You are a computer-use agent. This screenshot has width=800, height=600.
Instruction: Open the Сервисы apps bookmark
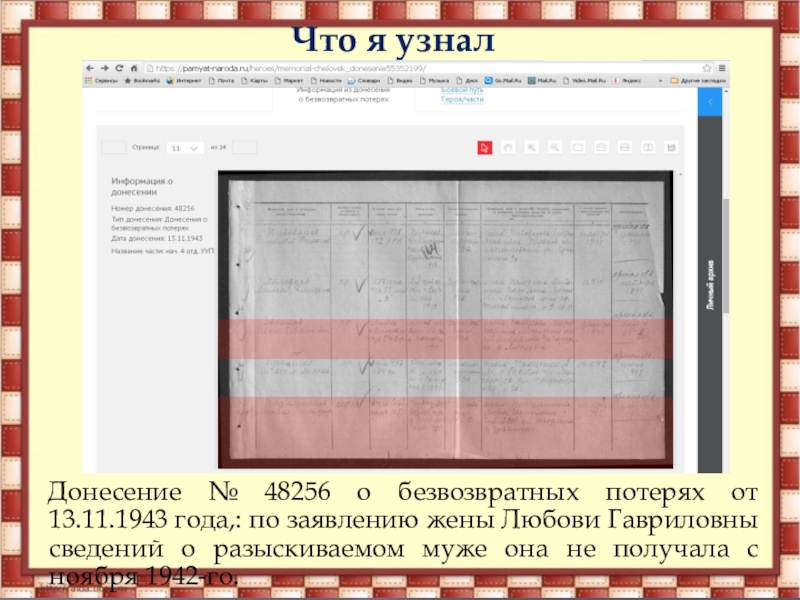pyautogui.click(x=101, y=81)
